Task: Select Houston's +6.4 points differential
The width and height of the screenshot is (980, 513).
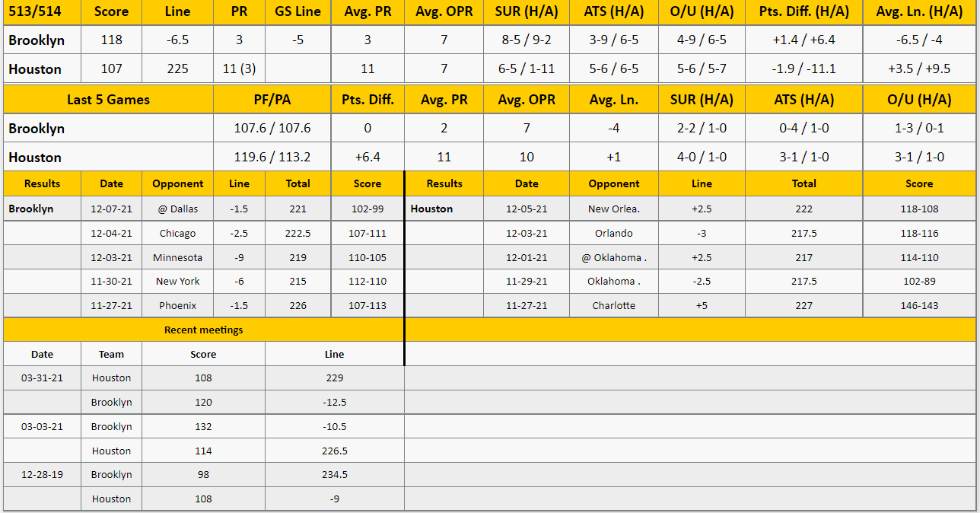Action: click(367, 157)
